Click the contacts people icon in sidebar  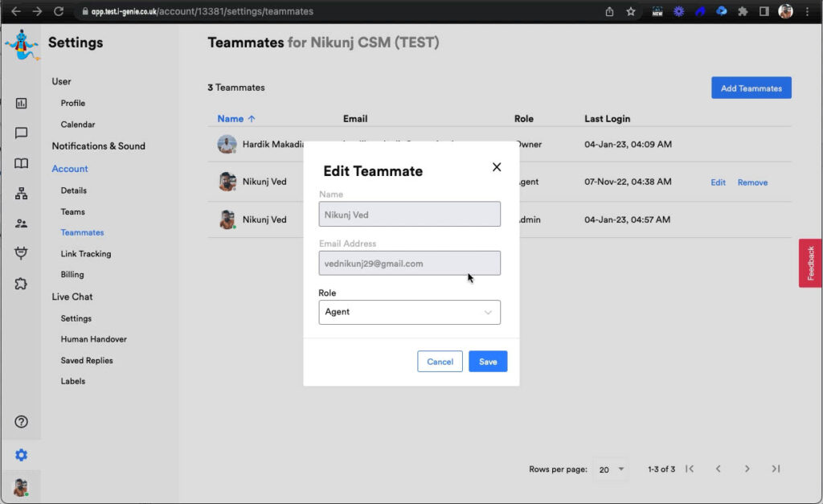[21, 223]
